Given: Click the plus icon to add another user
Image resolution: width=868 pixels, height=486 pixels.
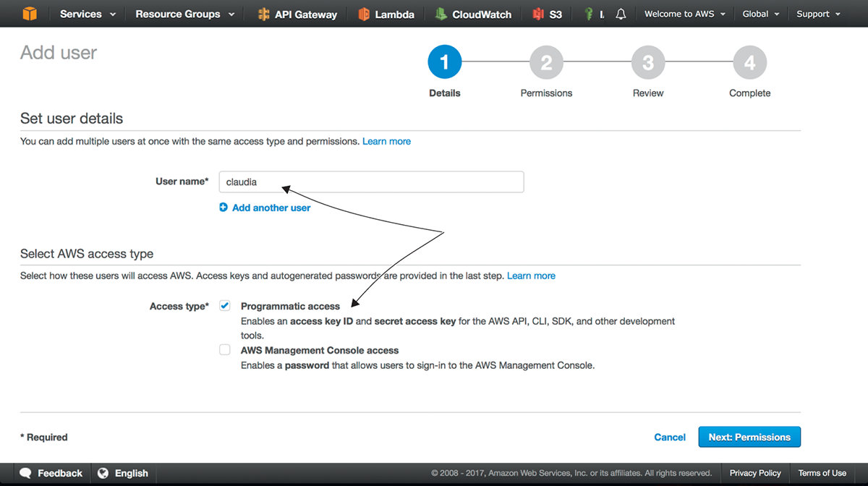Looking at the screenshot, I should click(x=224, y=208).
